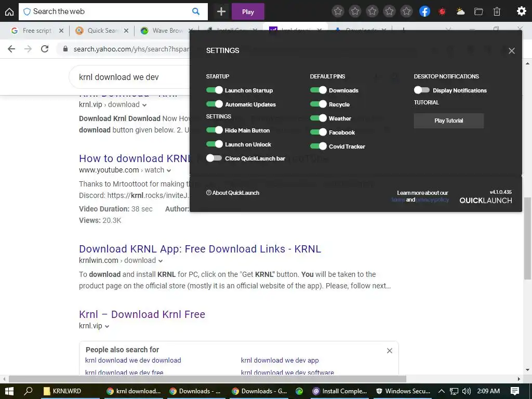Click the Play Tutorial button
The image size is (532, 399).
pos(448,121)
